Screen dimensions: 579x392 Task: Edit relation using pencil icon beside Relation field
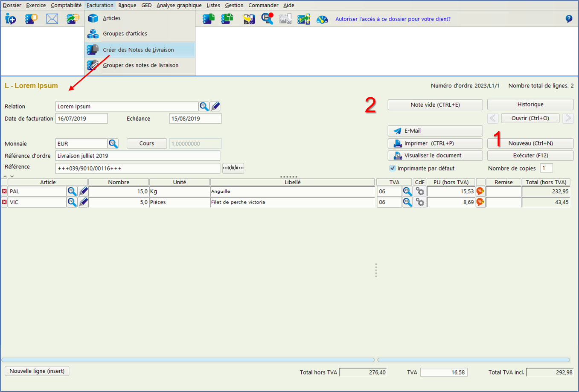coord(215,106)
